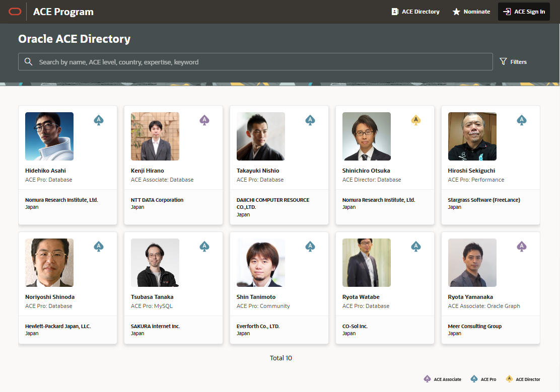The image size is (560, 392).
Task: Click the ACE Pro badge on Hidehiko Asahi's card
Action: point(99,120)
